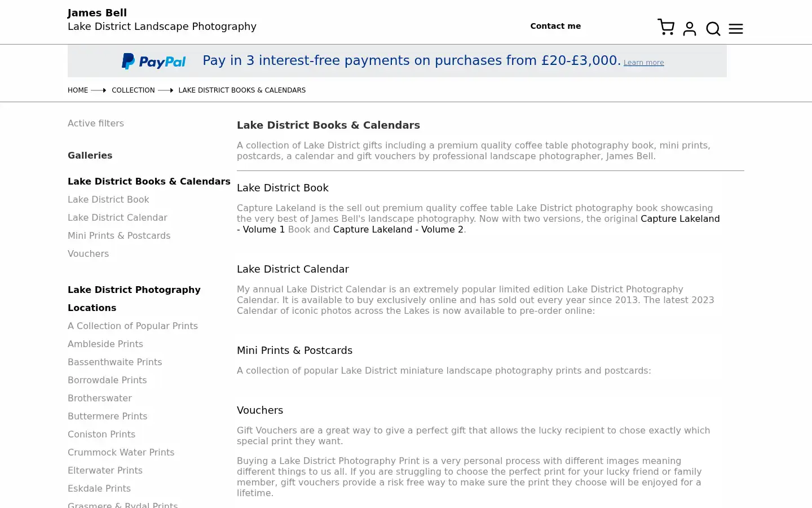Image resolution: width=812 pixels, height=508 pixels.
Task: Select Lake District Calendar in sidebar
Action: tap(117, 218)
